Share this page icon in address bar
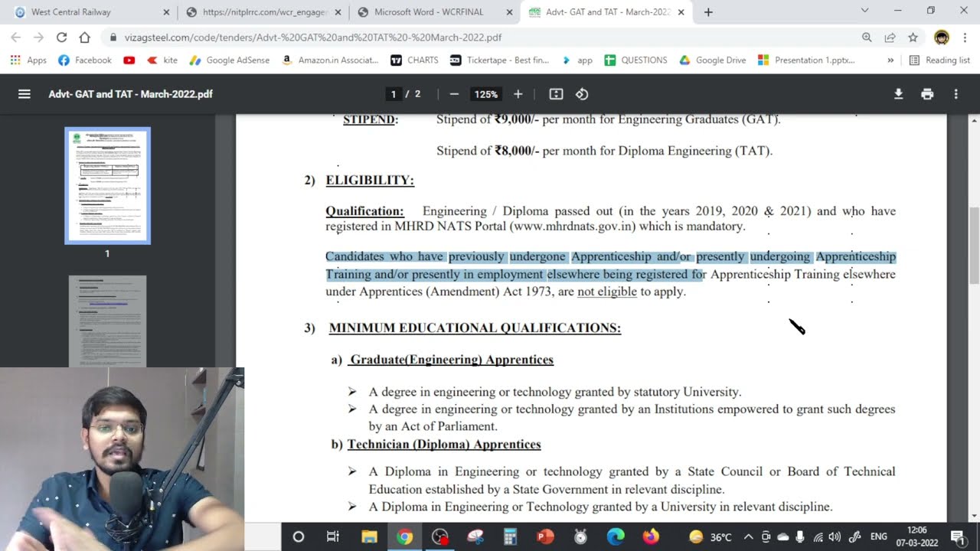This screenshot has width=980, height=551. pos(890,37)
